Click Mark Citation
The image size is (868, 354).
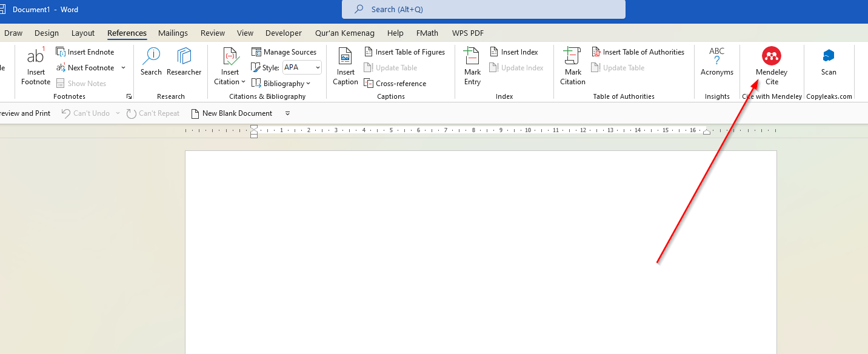(572, 67)
